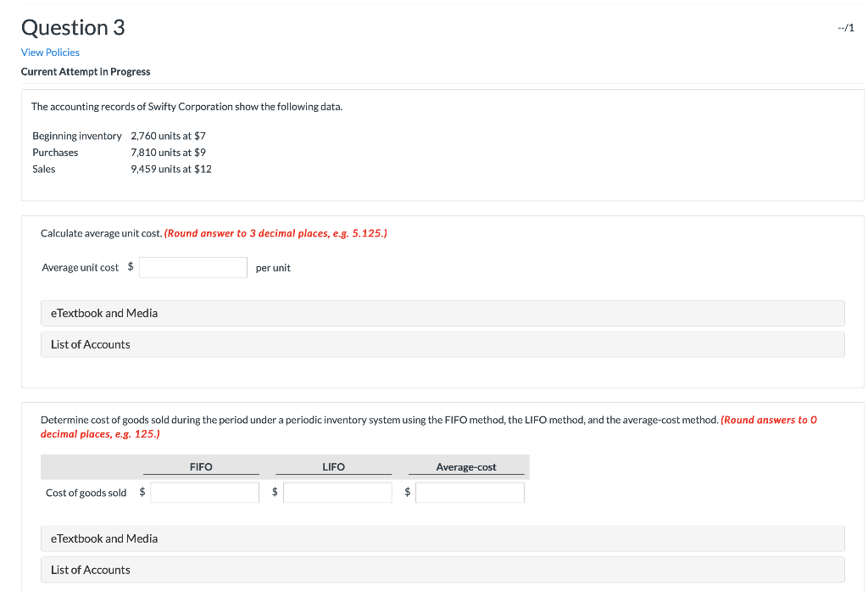Click the Average unit cost input box
Viewport: 868px width, 591px height.
coord(192,266)
